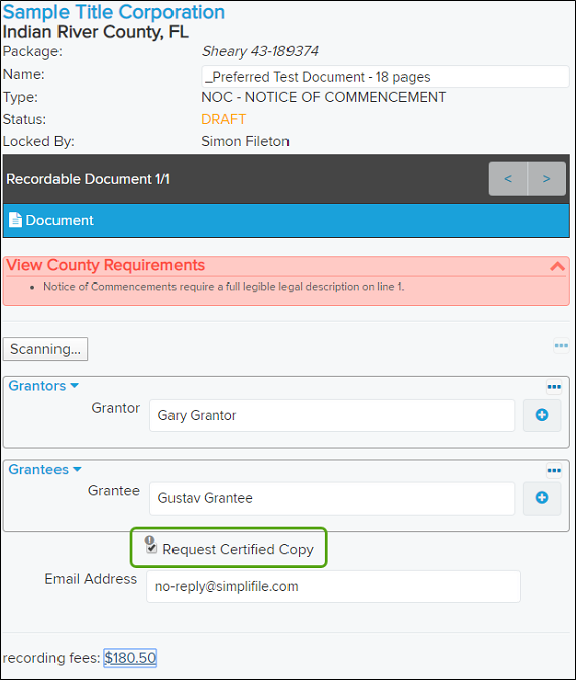Expand the Grantees dropdown arrow
The image size is (576, 680).
pos(77,469)
